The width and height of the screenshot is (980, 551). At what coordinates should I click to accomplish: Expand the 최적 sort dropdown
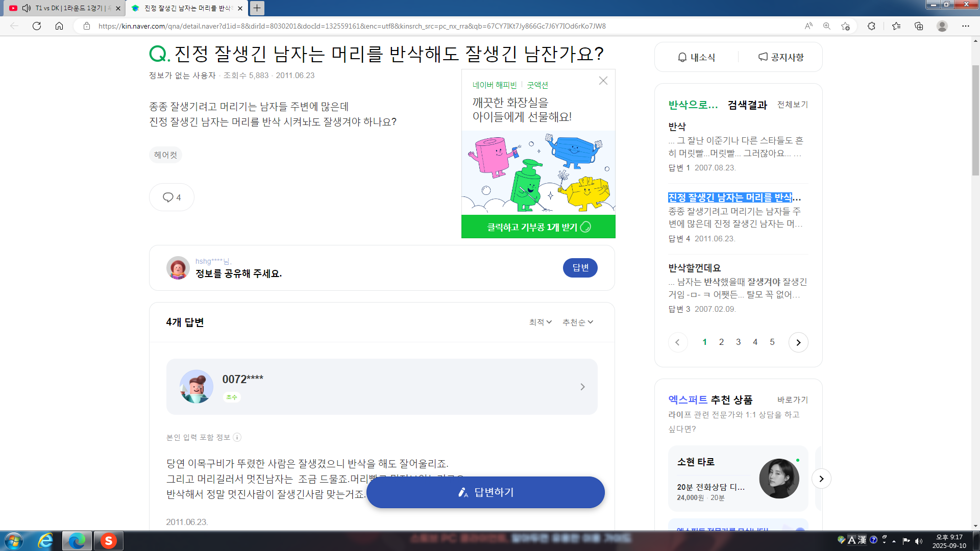pos(540,322)
